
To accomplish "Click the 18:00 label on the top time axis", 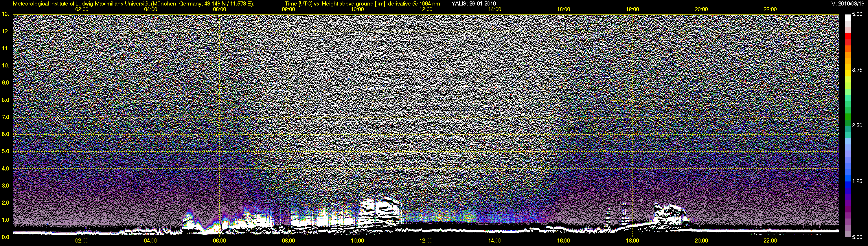I will [x=632, y=10].
